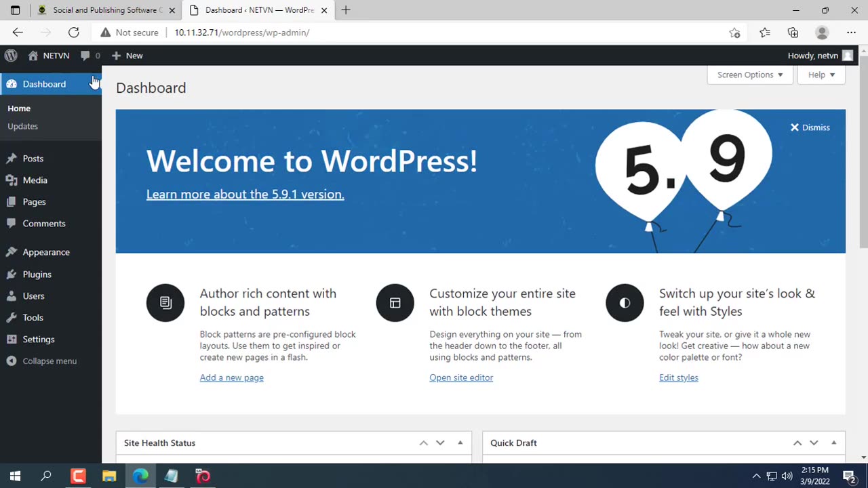Move Quick Draft panel up
The image size is (868, 488).
click(797, 443)
